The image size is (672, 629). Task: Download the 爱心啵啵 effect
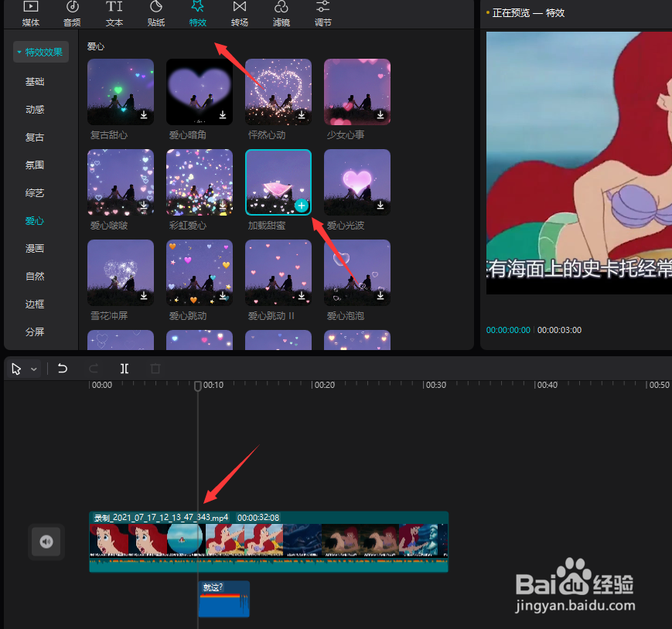click(144, 206)
